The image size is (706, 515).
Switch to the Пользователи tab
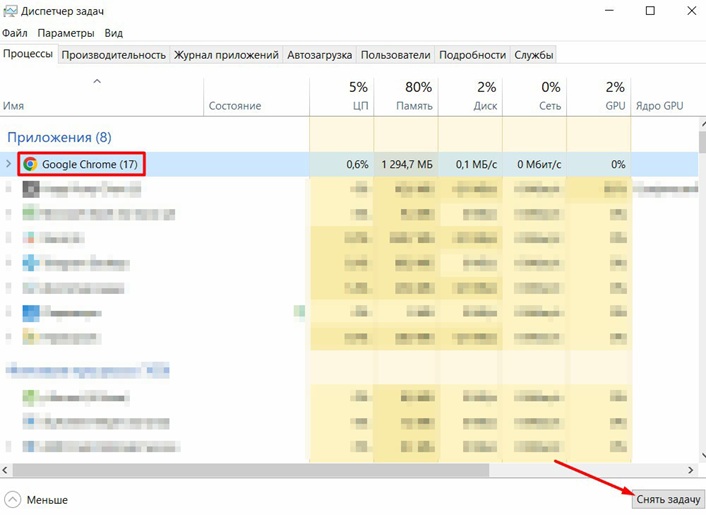[x=395, y=55]
